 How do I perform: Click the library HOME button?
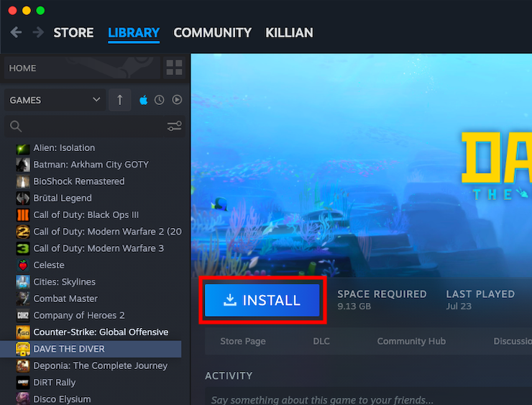click(82, 68)
